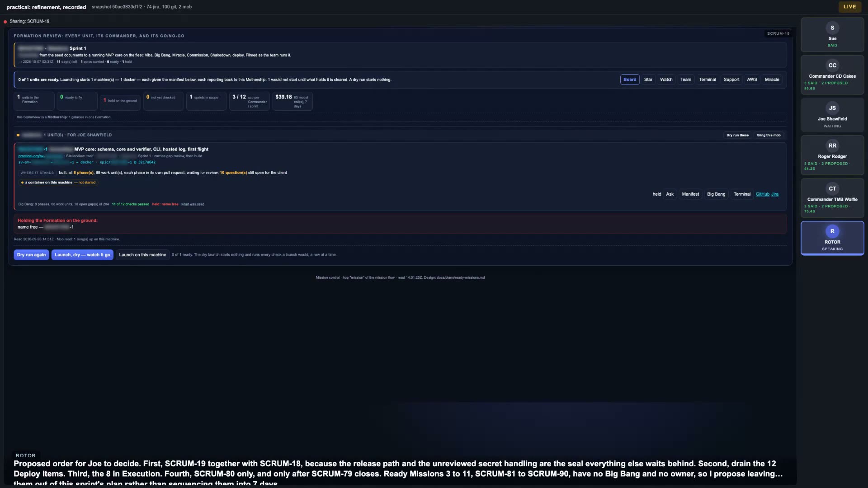Screen dimensions: 868x488
Task: Select the Commander CD Cakes CC avatar
Action: [832, 66]
